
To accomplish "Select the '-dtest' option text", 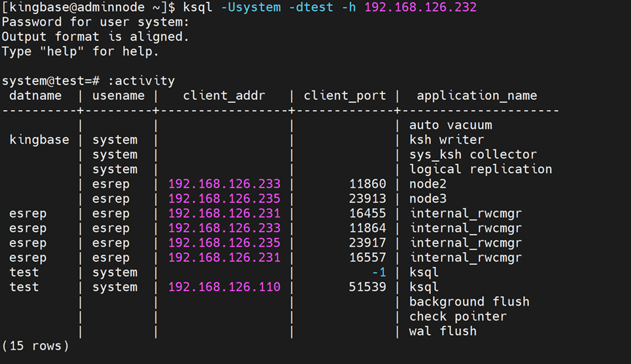I will tap(311, 7).
